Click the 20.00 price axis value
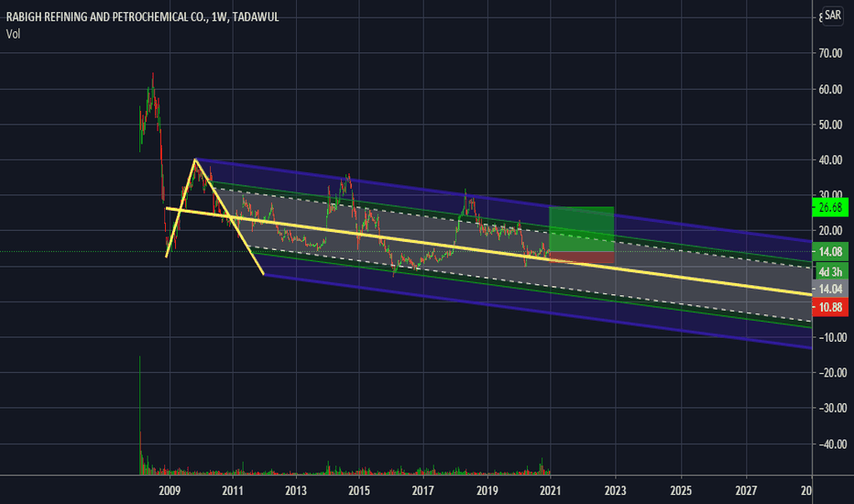Image resolution: width=854 pixels, height=504 pixels. coord(830,231)
